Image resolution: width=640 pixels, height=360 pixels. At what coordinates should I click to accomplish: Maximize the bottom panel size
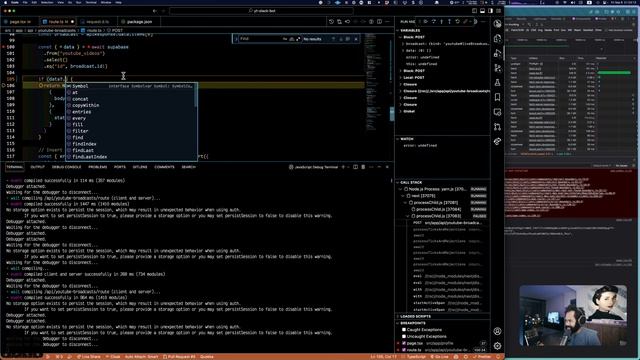(379, 167)
